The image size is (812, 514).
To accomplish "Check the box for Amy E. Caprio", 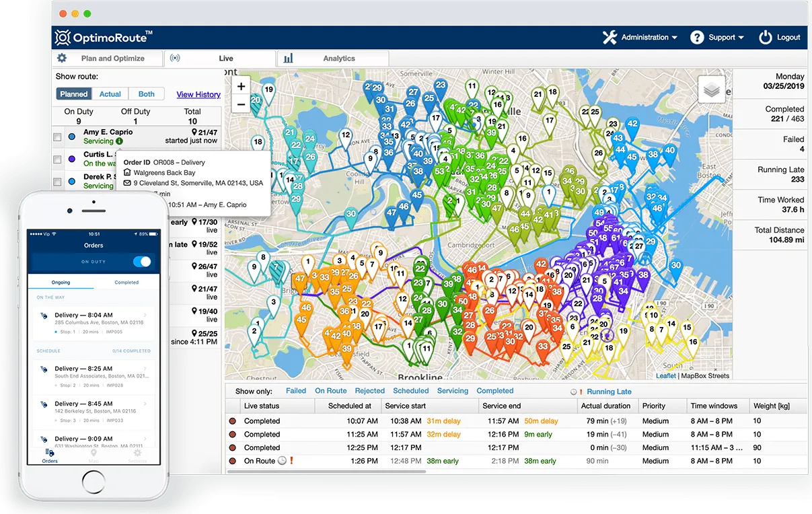I will (x=57, y=137).
